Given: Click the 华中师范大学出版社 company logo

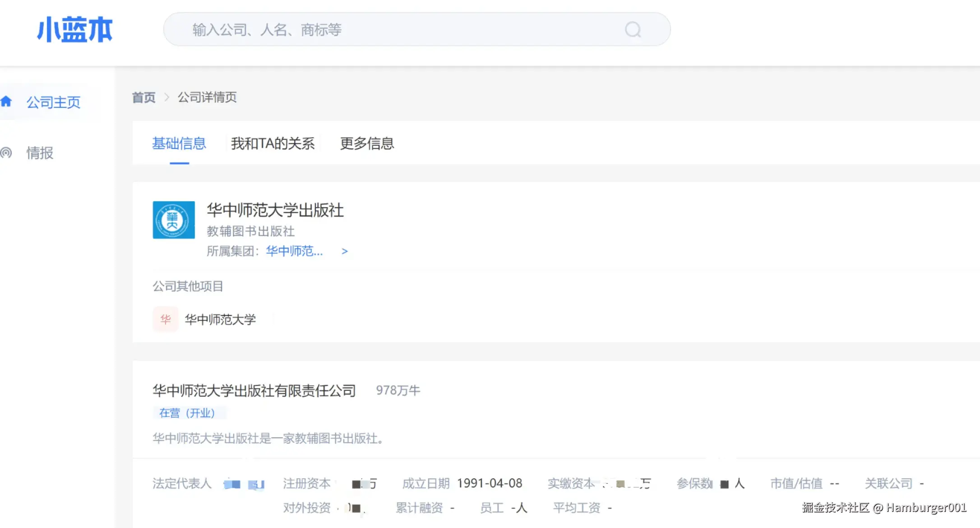Looking at the screenshot, I should click(174, 220).
